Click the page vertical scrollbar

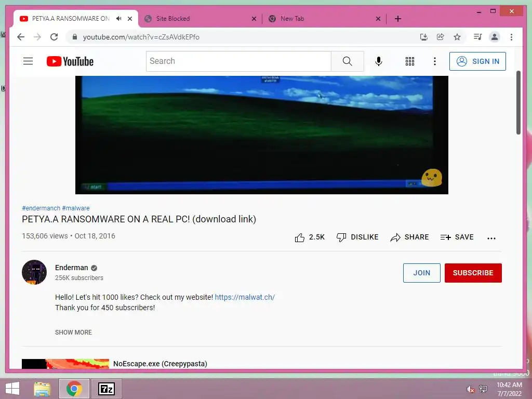click(518, 102)
